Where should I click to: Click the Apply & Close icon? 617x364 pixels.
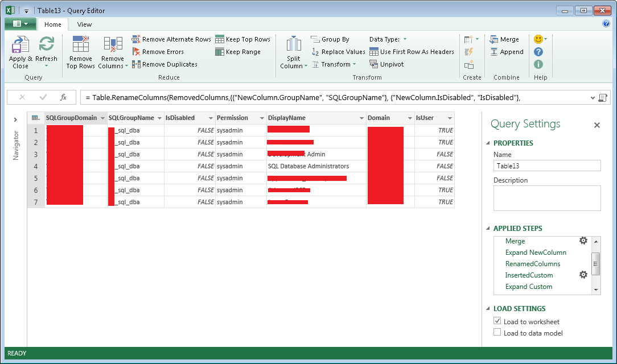click(x=20, y=45)
